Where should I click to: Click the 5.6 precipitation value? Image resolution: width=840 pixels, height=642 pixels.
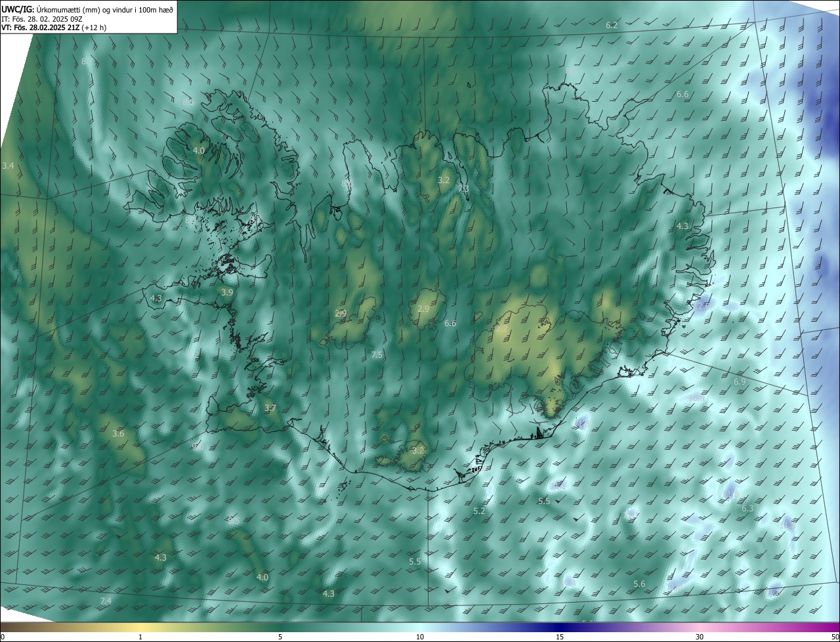tap(639, 584)
